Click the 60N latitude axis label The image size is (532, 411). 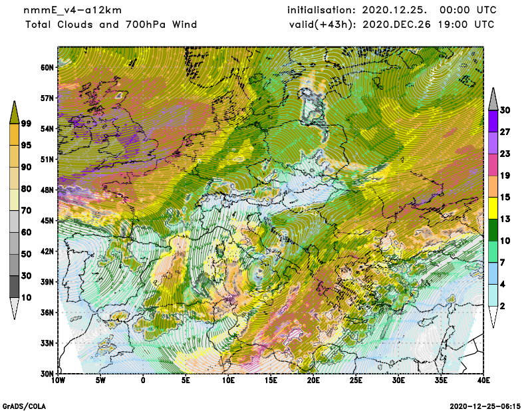[x=47, y=67]
